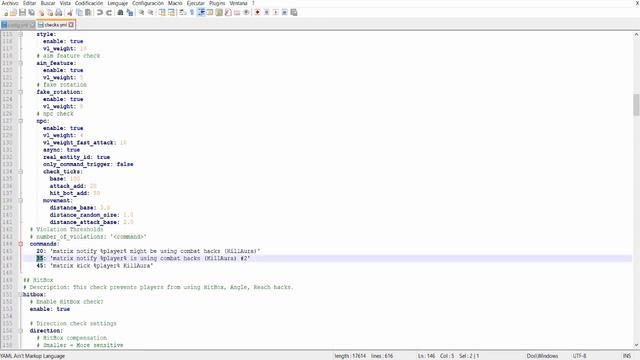Toggle file monitoring eye icon
This screenshot has height=360, width=640.
pyautogui.click(x=246, y=13)
